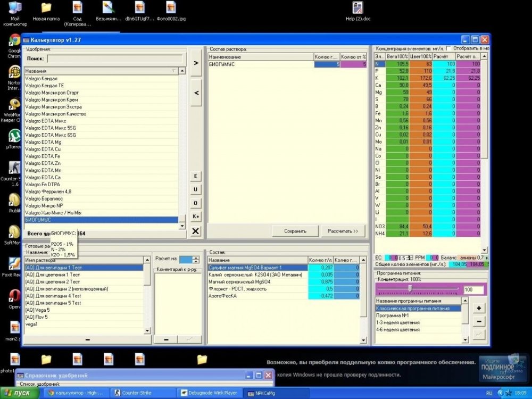532x399 pixels.
Task: Click the K+ button
Action: [x=195, y=217]
